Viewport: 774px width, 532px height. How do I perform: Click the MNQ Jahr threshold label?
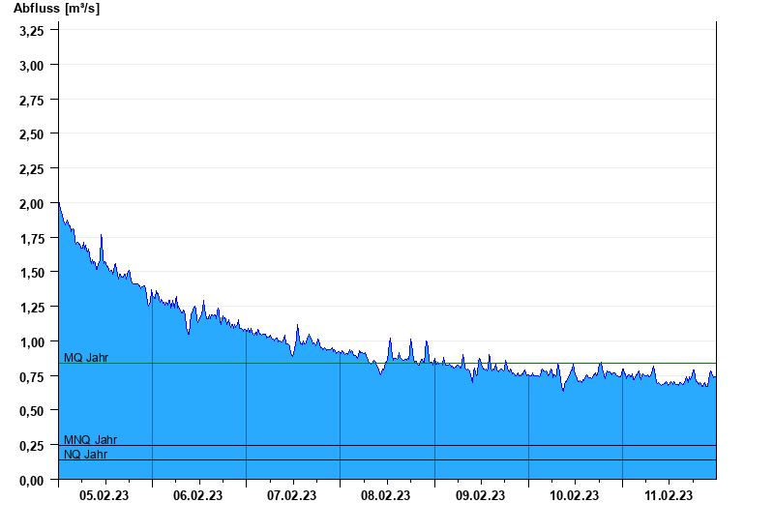coord(90,440)
